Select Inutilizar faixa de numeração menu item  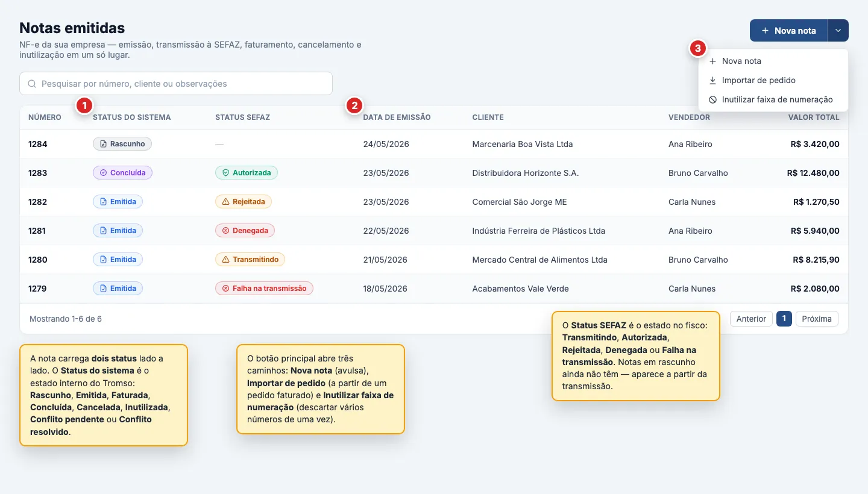click(x=773, y=99)
